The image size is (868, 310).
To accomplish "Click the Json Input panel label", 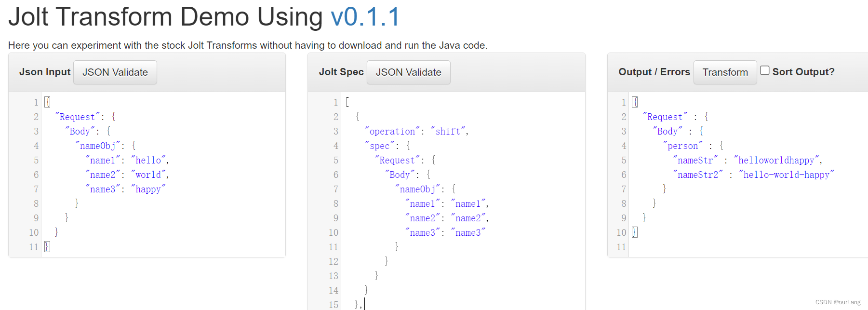I will [45, 72].
